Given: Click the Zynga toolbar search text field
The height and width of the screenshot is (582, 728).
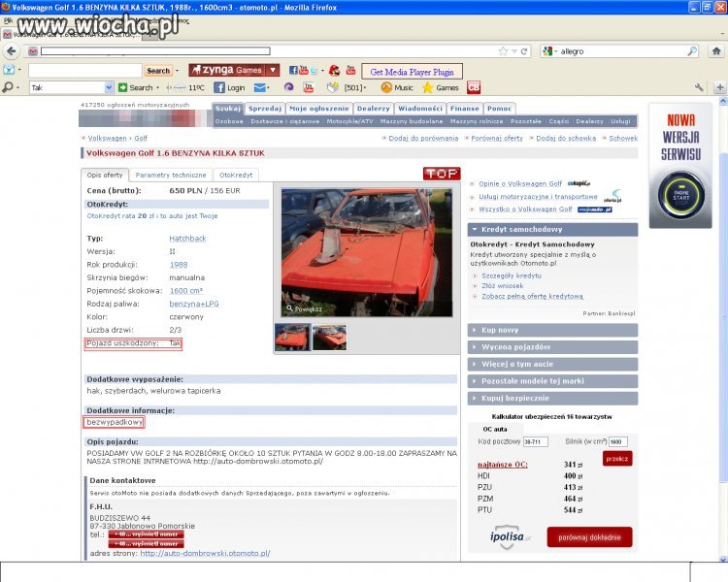Looking at the screenshot, I should [x=85, y=71].
